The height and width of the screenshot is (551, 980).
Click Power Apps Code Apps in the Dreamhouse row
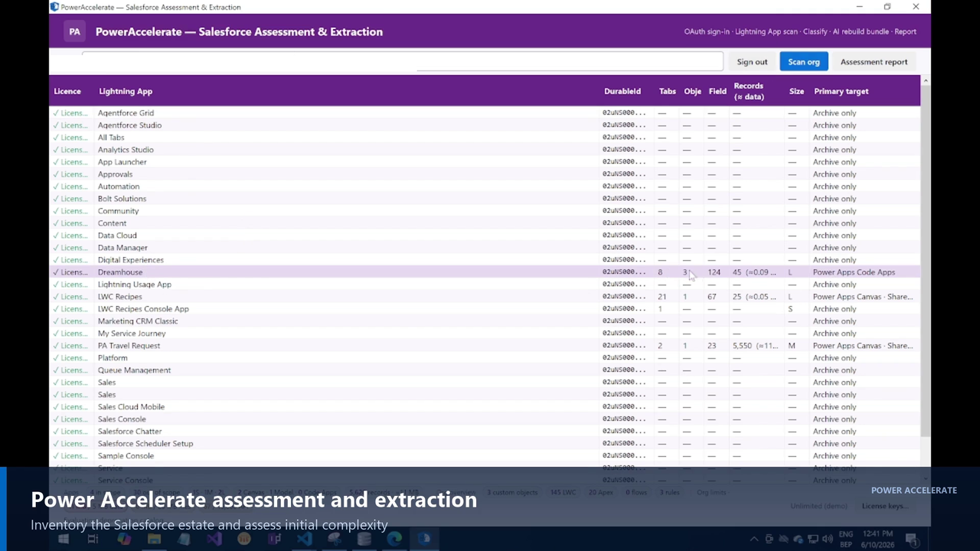[x=854, y=272]
